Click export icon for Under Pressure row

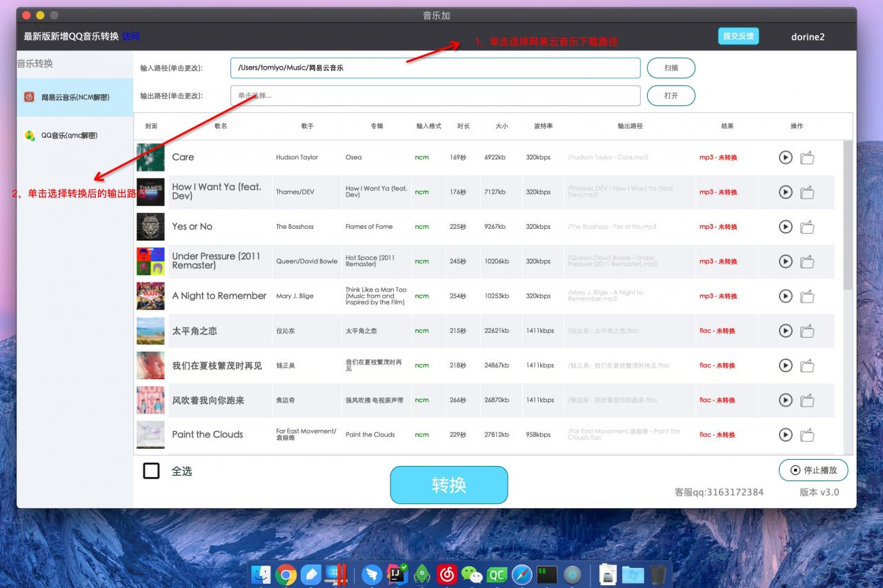tap(807, 261)
